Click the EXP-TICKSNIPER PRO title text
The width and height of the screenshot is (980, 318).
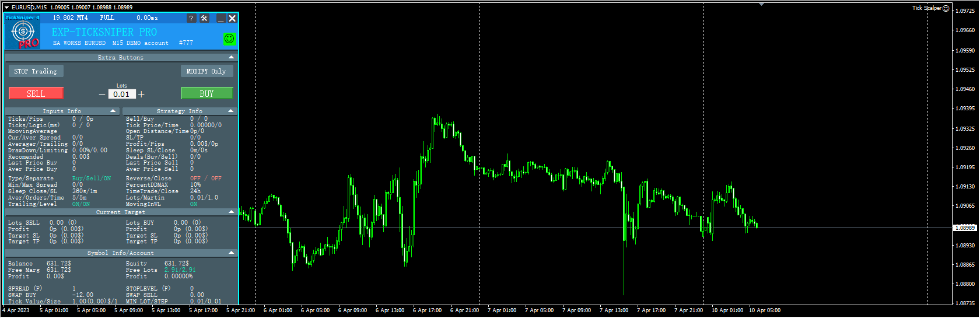[104, 32]
